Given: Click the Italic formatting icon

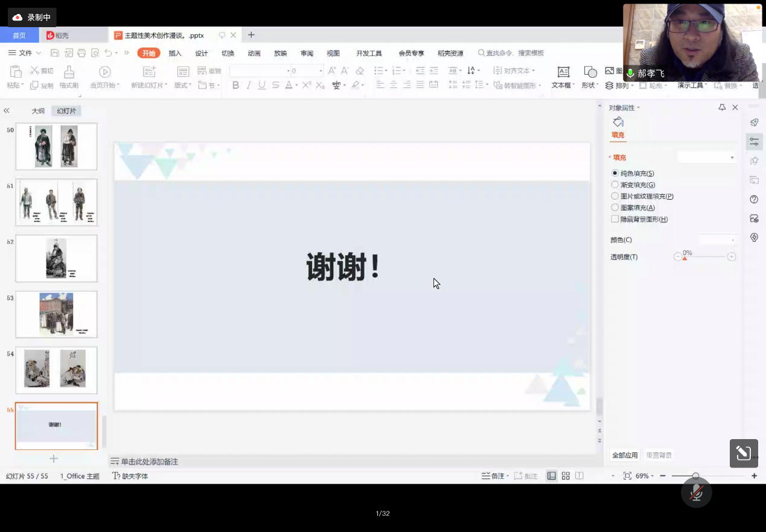Looking at the screenshot, I should click(x=249, y=86).
